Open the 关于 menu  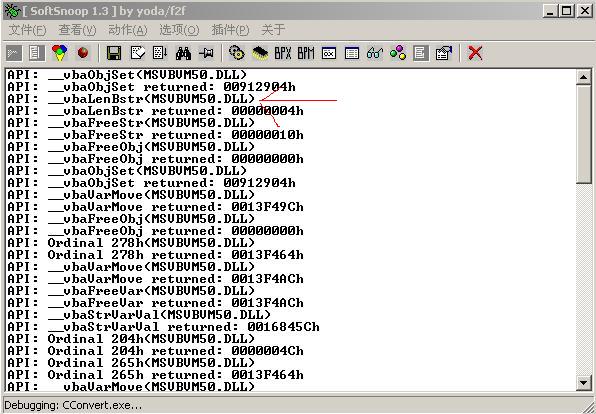[273, 30]
